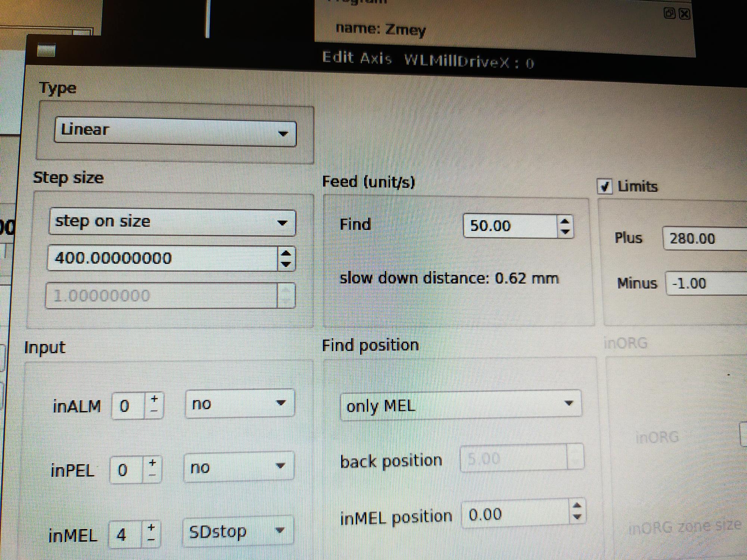Click the Minus limit field -1.00
The image size is (747, 560).
click(x=706, y=283)
